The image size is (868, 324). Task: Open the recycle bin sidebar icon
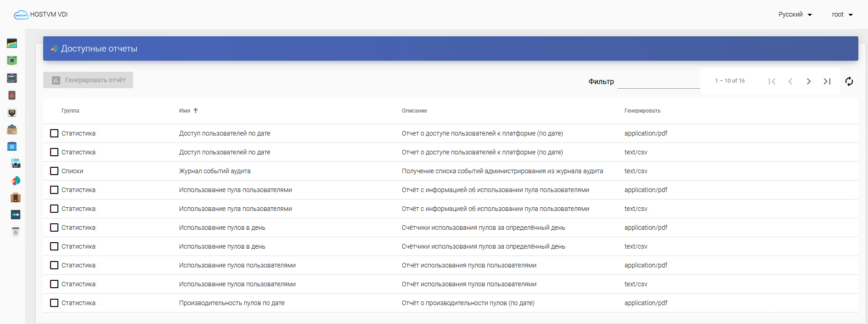click(16, 231)
